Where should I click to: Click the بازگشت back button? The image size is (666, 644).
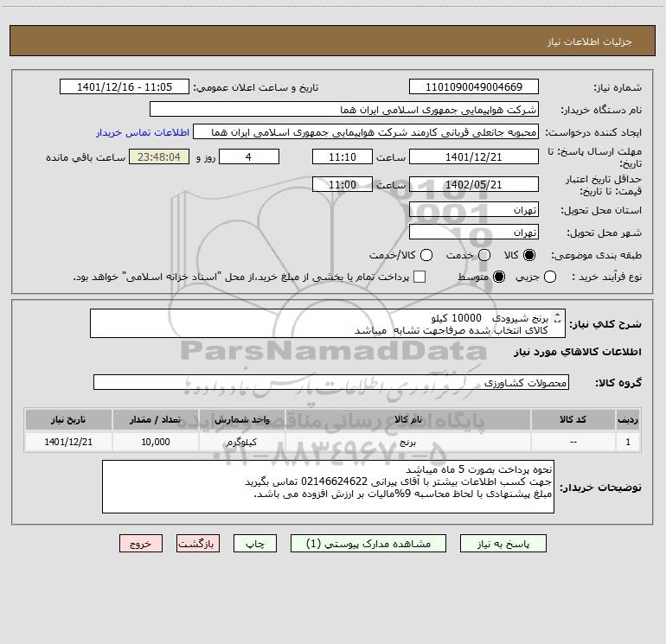[198, 544]
